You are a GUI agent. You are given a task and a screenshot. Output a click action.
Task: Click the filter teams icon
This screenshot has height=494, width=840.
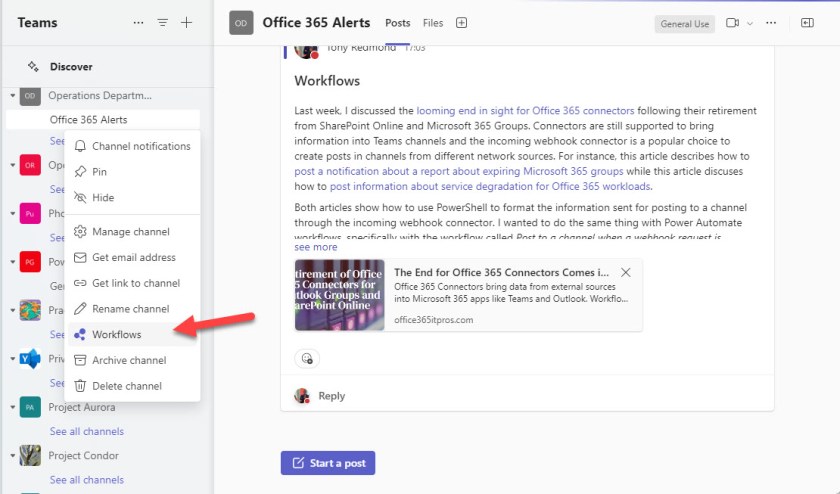(162, 23)
